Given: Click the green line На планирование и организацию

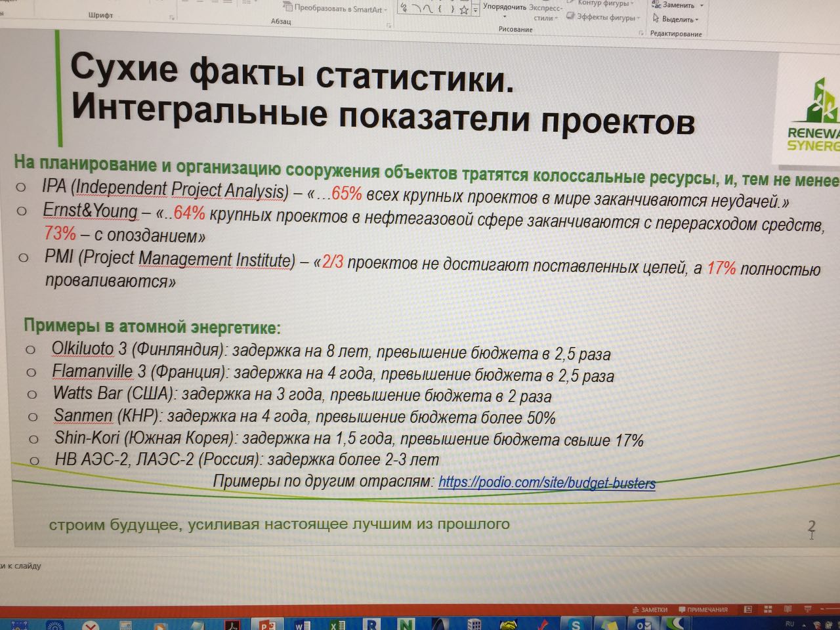Looking at the screenshot, I should tap(427, 171).
